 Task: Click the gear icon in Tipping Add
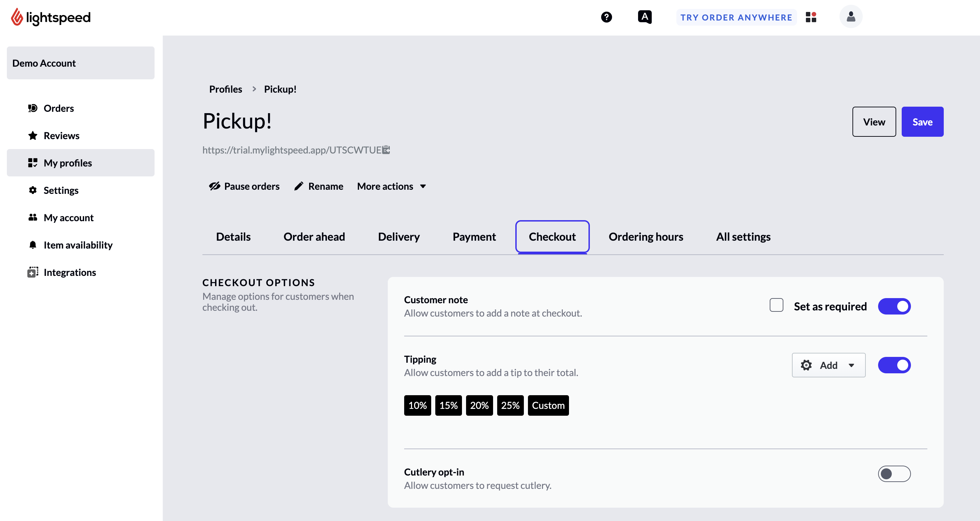[x=806, y=365]
